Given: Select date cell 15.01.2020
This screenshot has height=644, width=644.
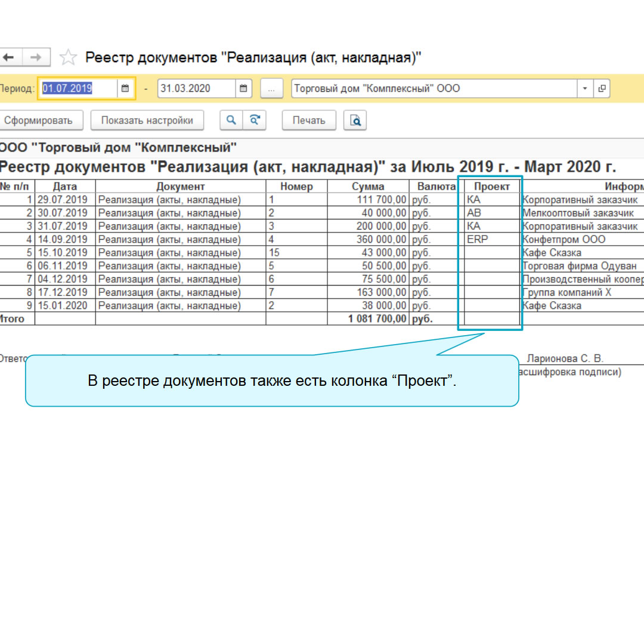Looking at the screenshot, I should click(65, 305).
